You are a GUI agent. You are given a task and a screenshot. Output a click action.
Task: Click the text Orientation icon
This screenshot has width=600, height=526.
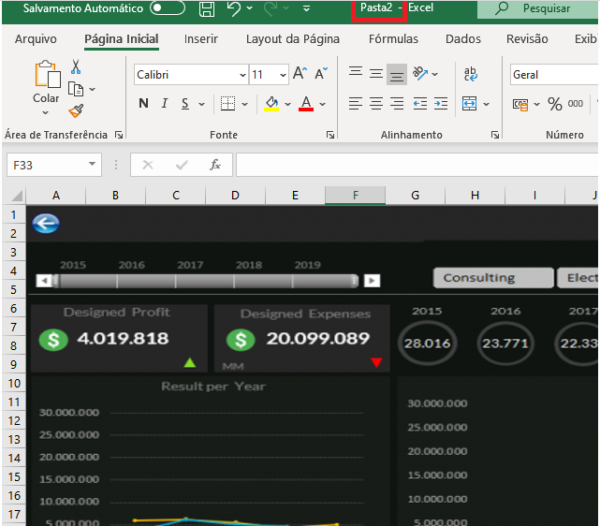click(x=420, y=73)
